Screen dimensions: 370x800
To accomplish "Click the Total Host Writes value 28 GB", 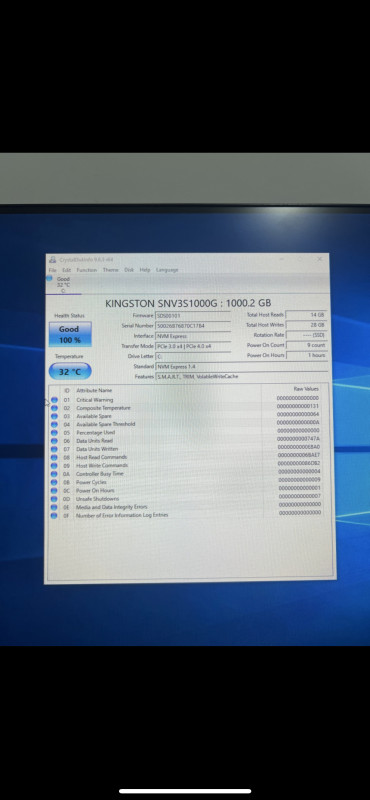I will click(306, 325).
